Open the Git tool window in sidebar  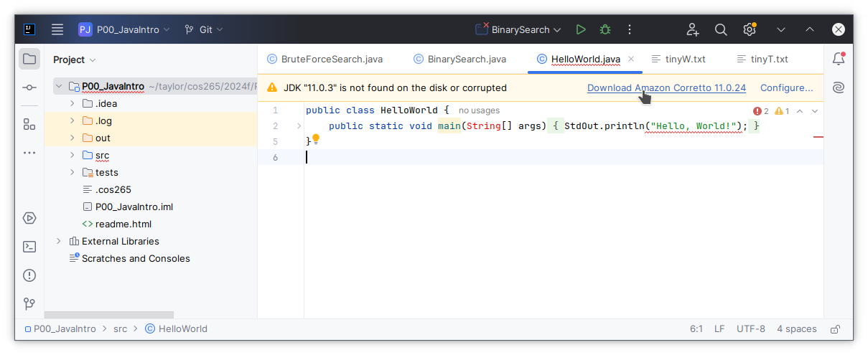click(29, 304)
